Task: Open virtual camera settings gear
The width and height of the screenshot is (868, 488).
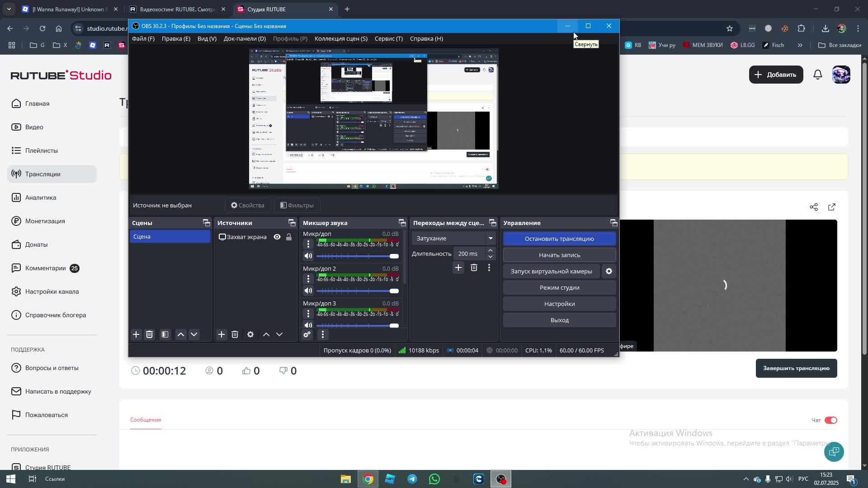Action: coord(609,271)
